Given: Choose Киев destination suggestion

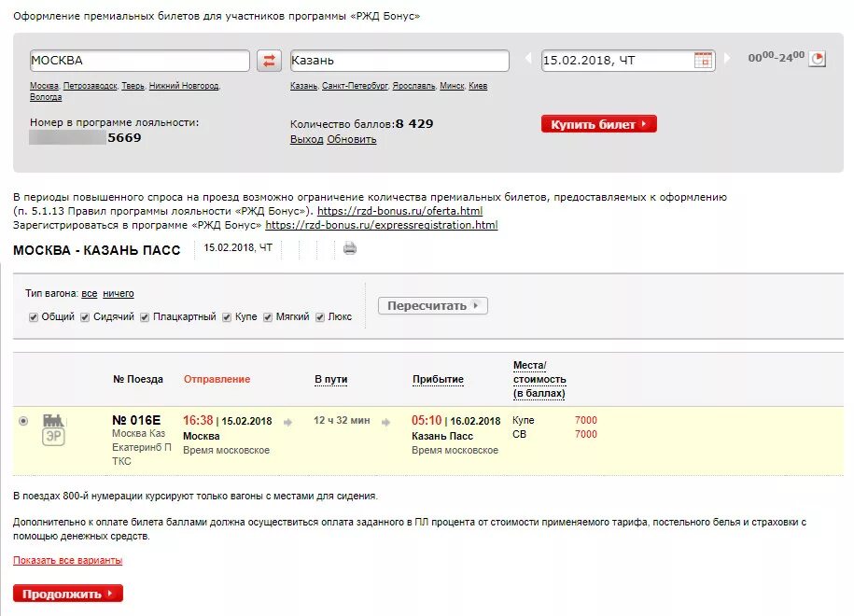Looking at the screenshot, I should [478, 86].
